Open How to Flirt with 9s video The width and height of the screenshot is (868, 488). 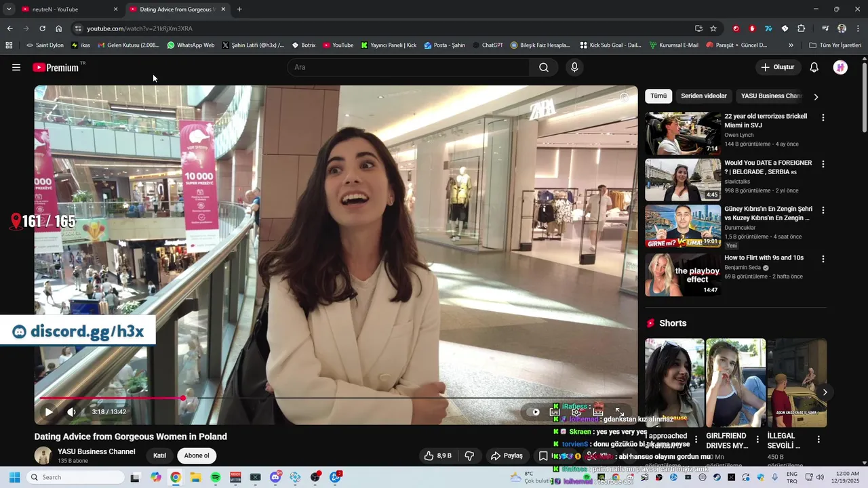683,274
